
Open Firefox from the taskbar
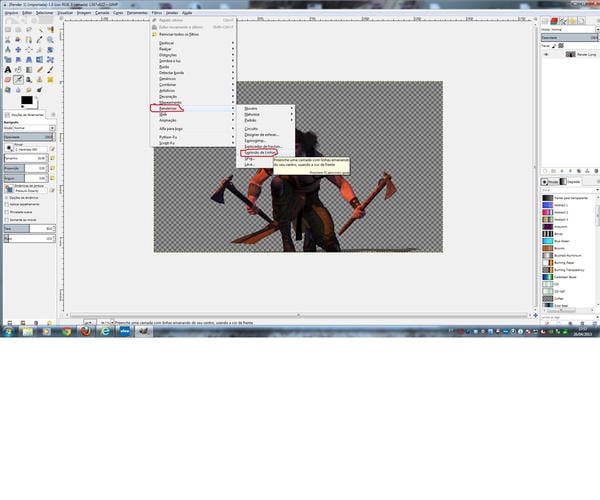coord(86,331)
